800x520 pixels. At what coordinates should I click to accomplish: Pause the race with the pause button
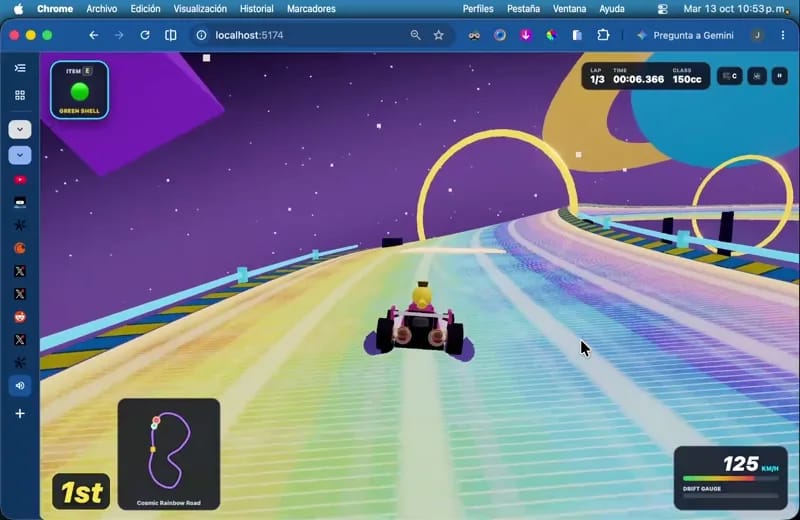(780, 76)
